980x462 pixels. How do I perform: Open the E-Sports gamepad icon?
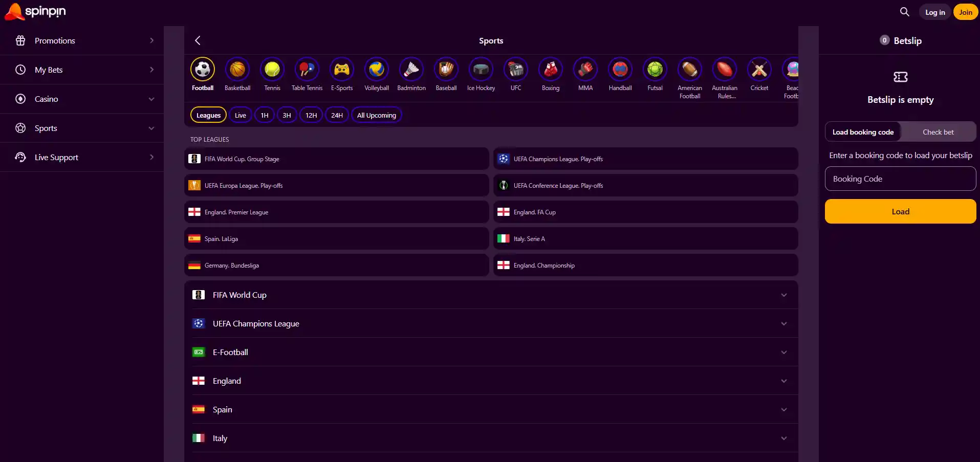[342, 69]
